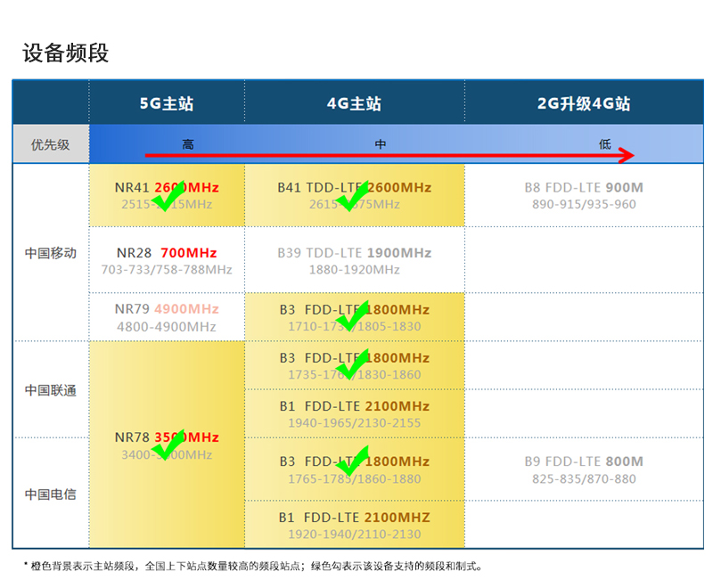Click the 中国联通 row label
This screenshot has height=588, width=713.
point(50,390)
